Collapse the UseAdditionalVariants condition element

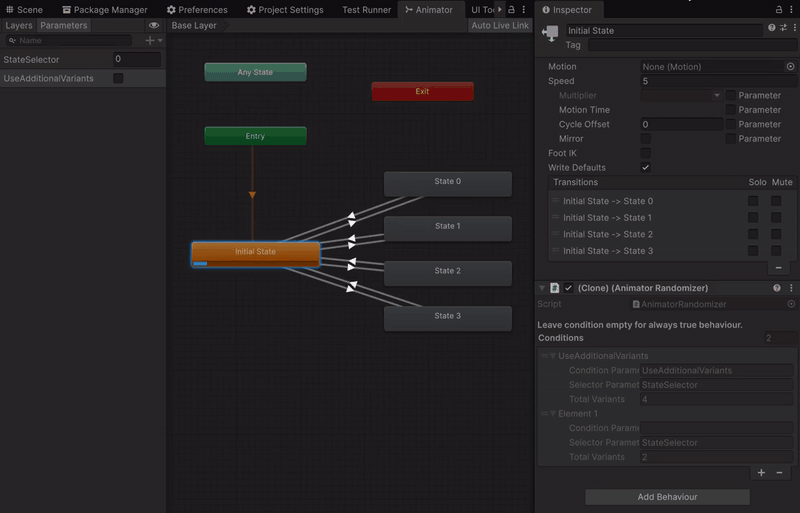pyautogui.click(x=553, y=356)
